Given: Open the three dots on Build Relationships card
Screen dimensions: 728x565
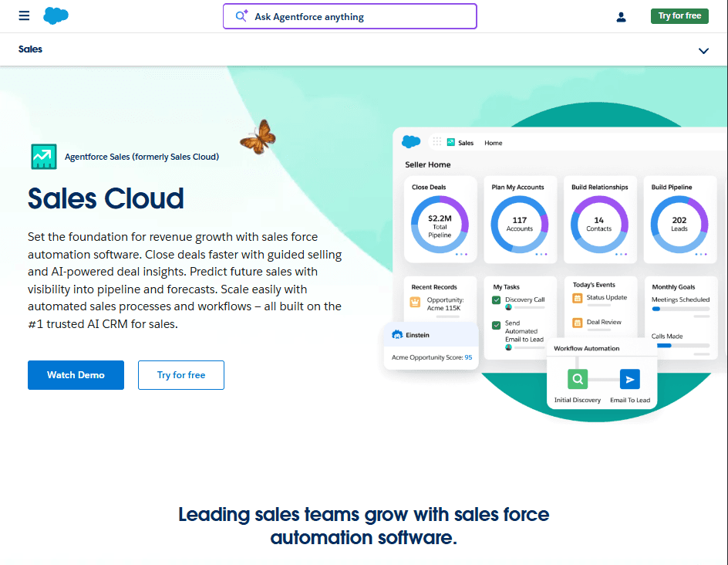Looking at the screenshot, I should tap(622, 254).
